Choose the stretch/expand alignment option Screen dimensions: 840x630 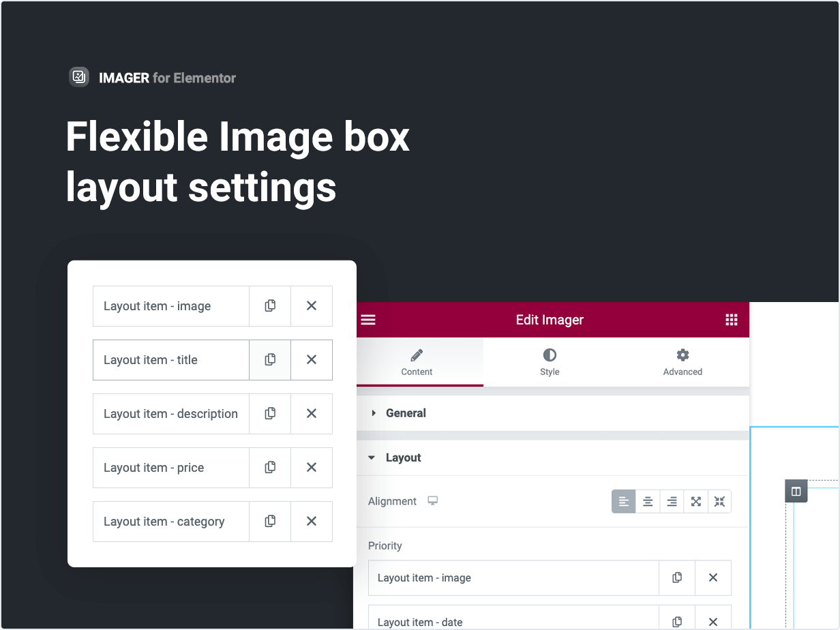[695, 502]
